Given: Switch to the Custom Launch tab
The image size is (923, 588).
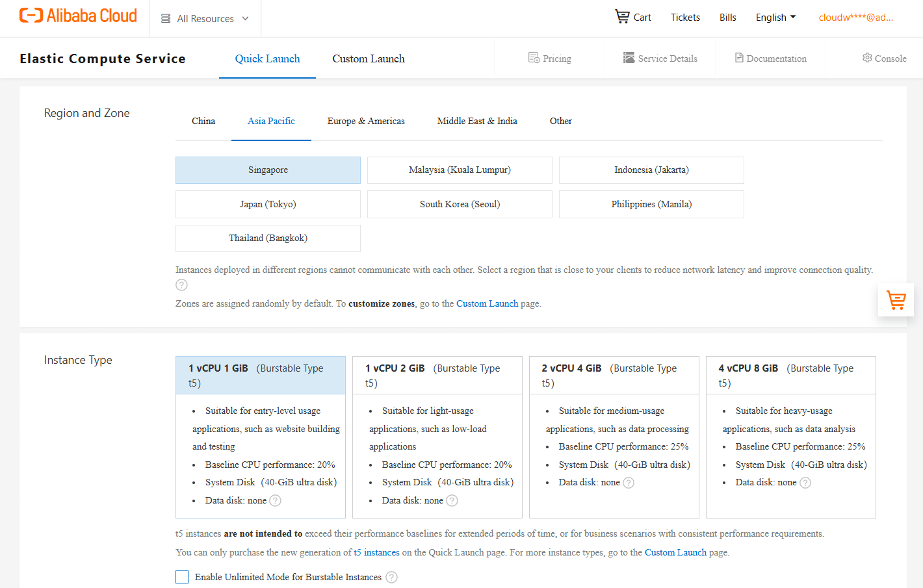Looking at the screenshot, I should (x=369, y=58).
